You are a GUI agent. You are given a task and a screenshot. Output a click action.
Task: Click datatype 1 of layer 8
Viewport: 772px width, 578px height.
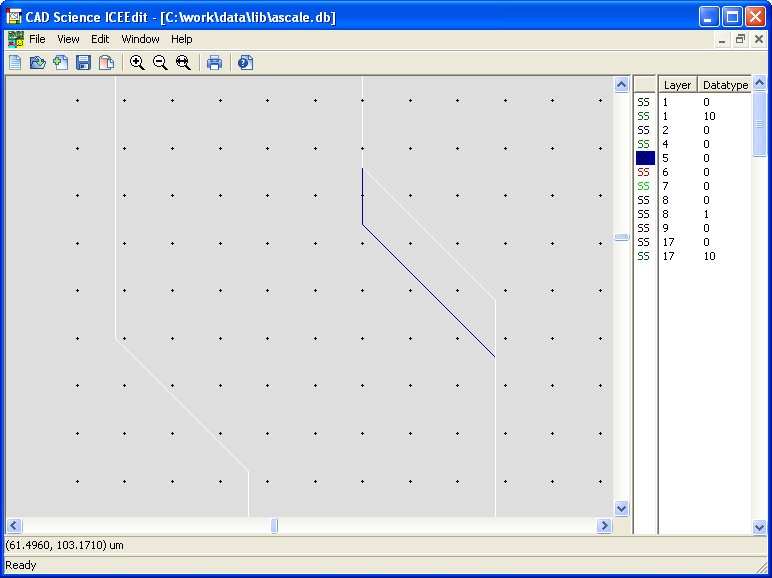click(x=707, y=214)
